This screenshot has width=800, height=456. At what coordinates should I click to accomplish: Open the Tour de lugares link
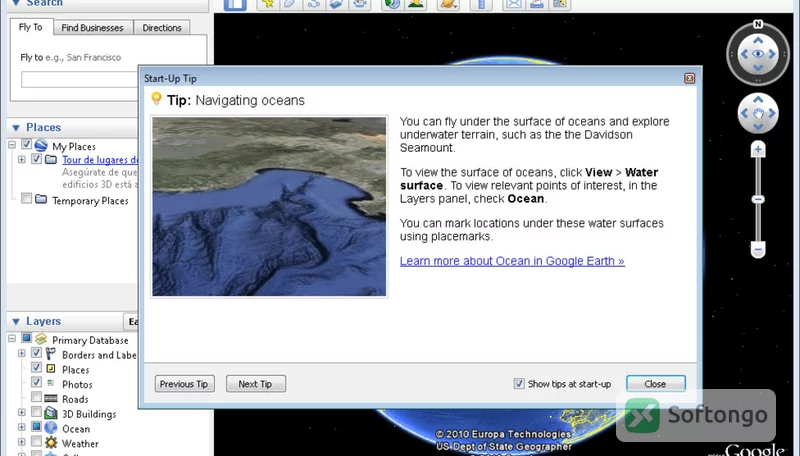(x=100, y=160)
